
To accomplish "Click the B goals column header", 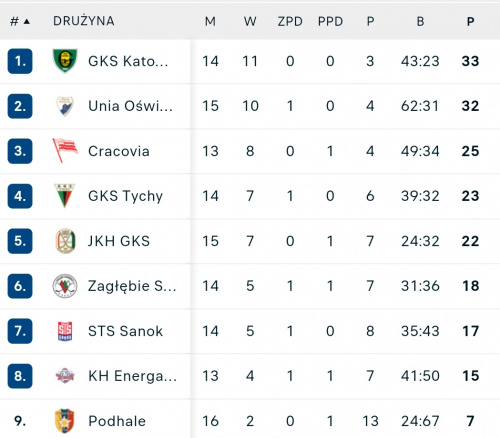I will (x=420, y=22).
